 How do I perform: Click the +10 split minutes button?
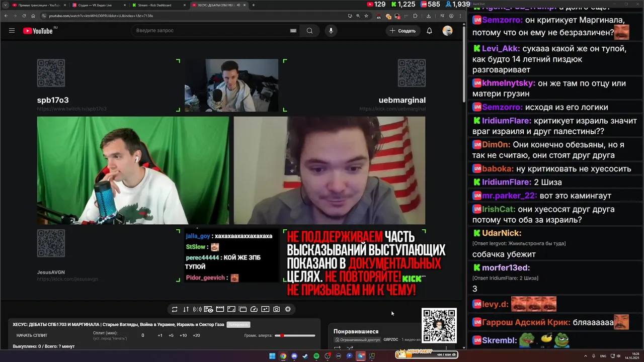coord(183,335)
